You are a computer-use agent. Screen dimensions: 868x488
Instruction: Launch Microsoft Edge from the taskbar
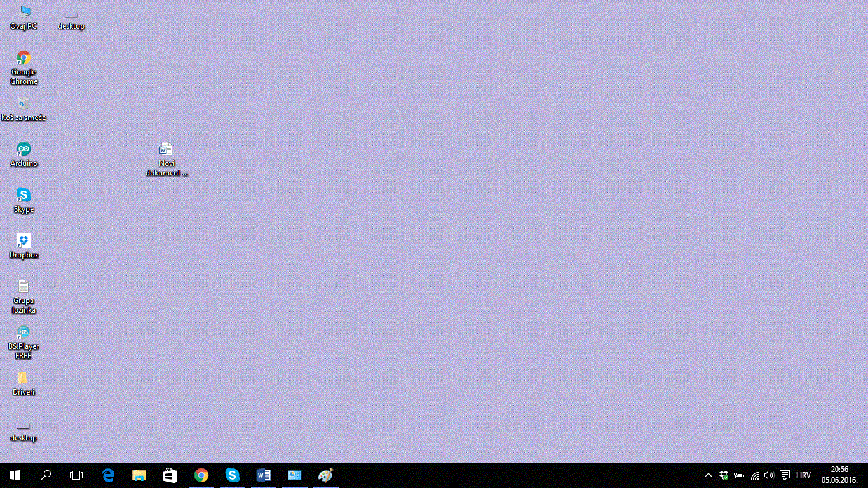tap(107, 475)
